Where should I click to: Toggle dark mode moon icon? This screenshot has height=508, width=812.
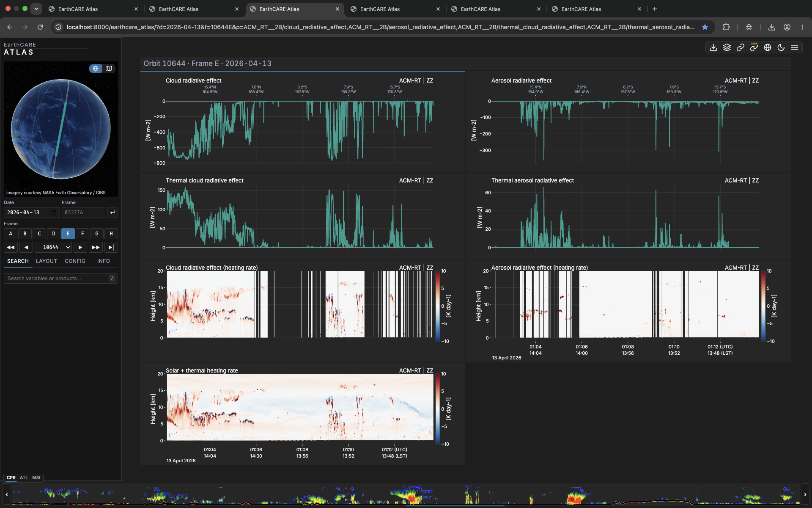pyautogui.click(x=781, y=47)
